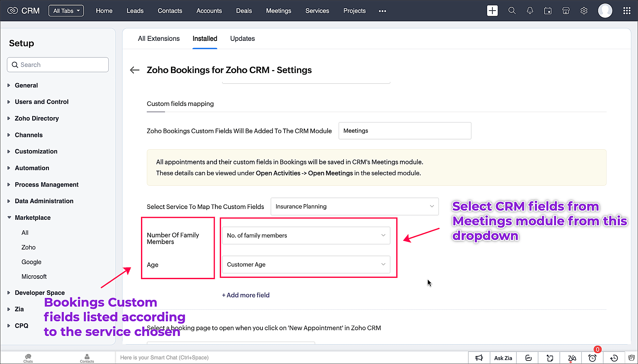The width and height of the screenshot is (638, 364).
Task: Open the calendar icon in top bar
Action: click(548, 11)
